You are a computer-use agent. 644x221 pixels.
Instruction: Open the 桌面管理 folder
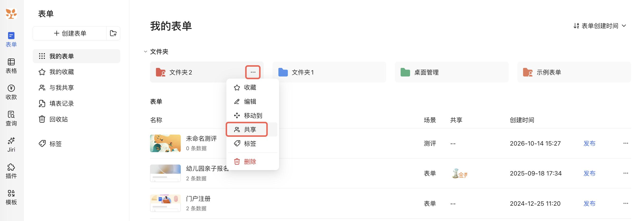point(452,72)
